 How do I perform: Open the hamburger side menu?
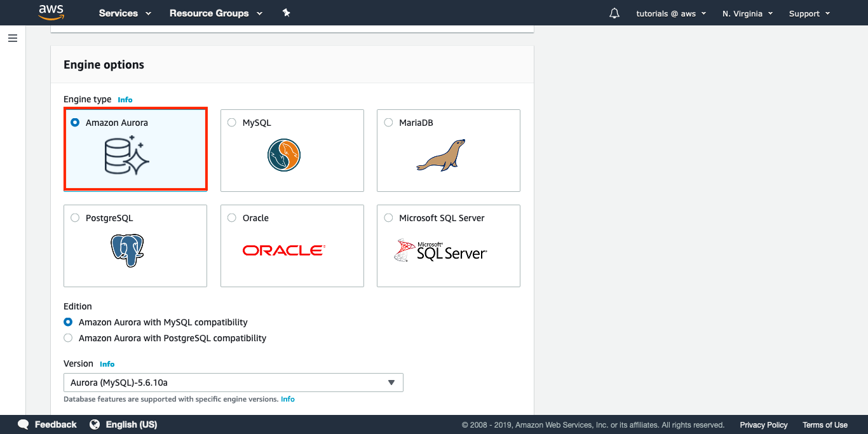pyautogui.click(x=13, y=38)
